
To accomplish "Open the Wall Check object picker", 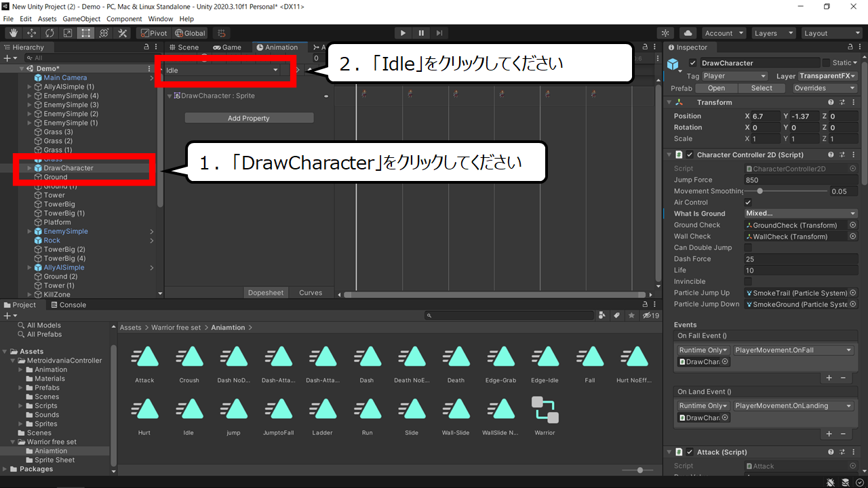I will [x=852, y=237].
